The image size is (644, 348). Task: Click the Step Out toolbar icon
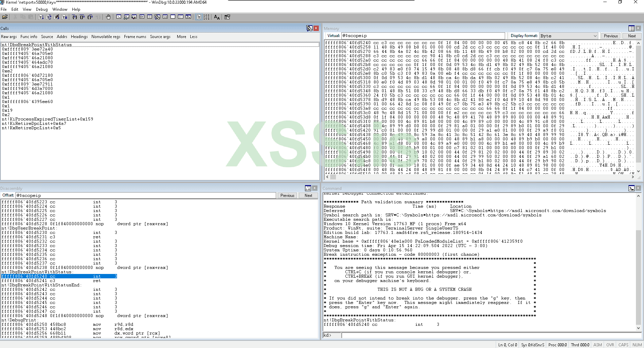point(90,17)
